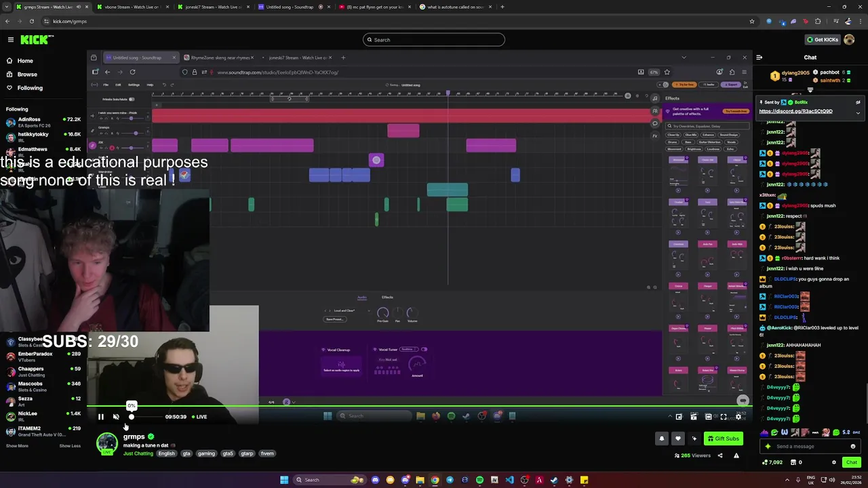Send message with green Chat button
This screenshot has height=488, width=868.
coord(852,462)
